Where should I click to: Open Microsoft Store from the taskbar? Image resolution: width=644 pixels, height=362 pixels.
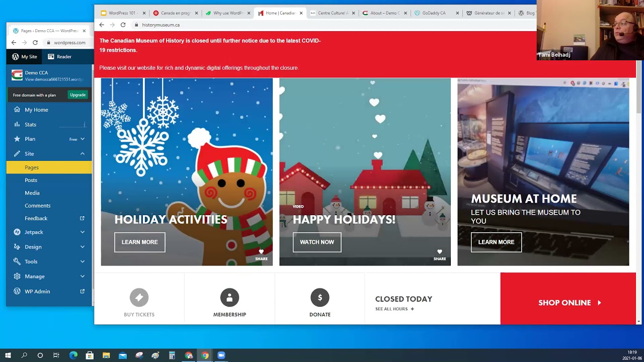[x=90, y=355]
